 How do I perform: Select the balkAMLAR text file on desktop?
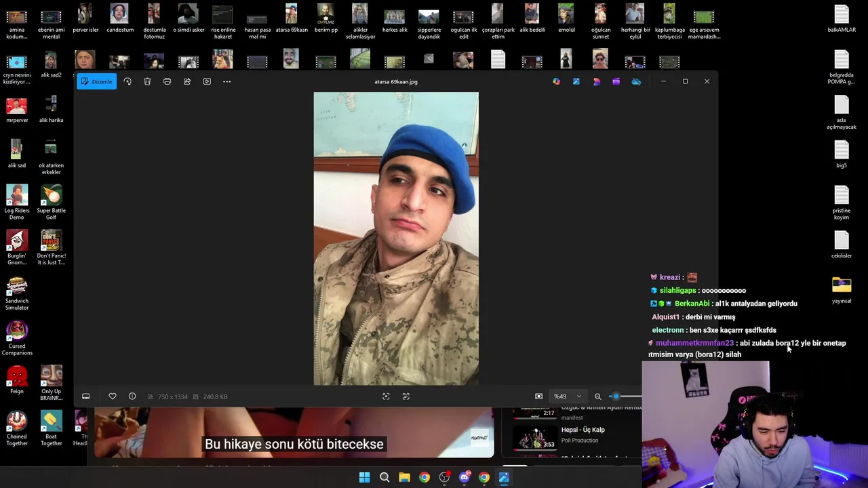coord(842,18)
